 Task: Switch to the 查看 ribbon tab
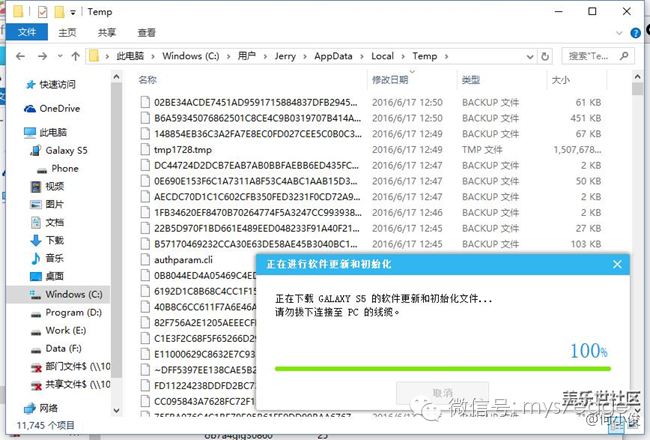[x=146, y=32]
